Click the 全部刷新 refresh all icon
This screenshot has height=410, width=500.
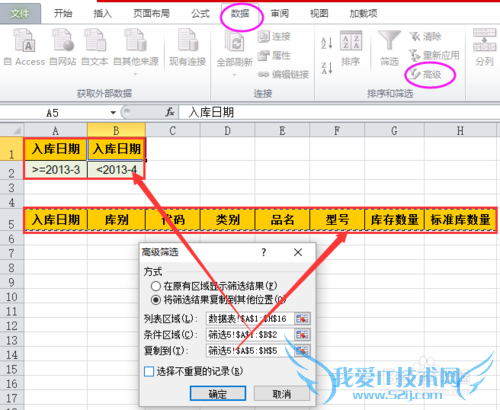235,48
